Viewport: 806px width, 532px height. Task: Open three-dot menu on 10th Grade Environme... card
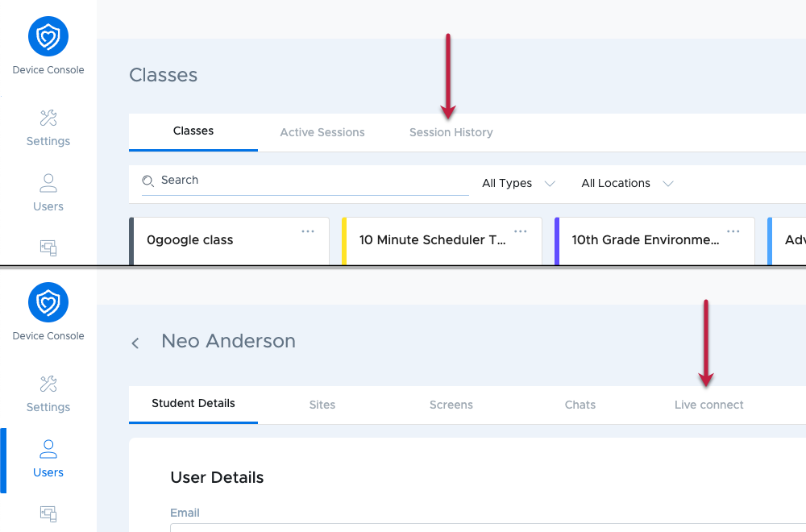(733, 231)
